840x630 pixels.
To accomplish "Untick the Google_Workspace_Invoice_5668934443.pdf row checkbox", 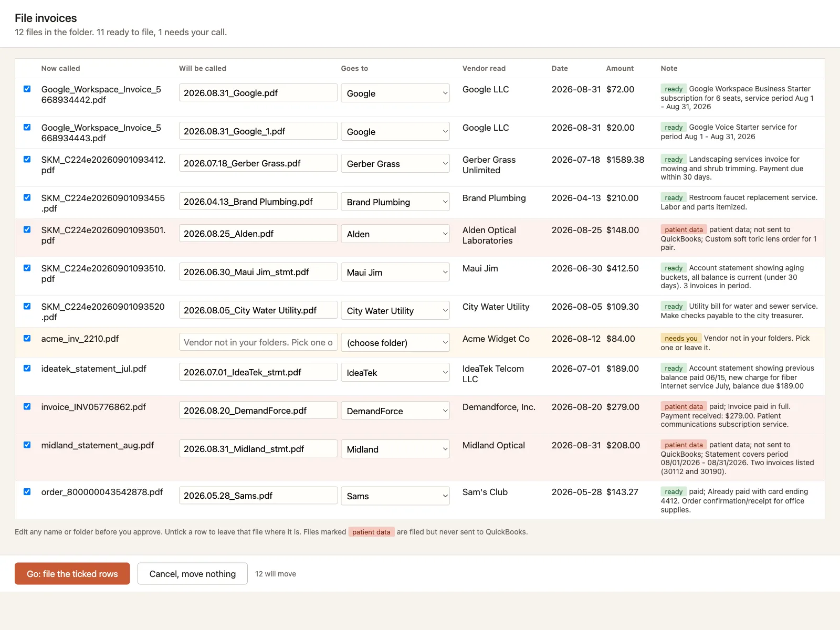I will coord(27,127).
